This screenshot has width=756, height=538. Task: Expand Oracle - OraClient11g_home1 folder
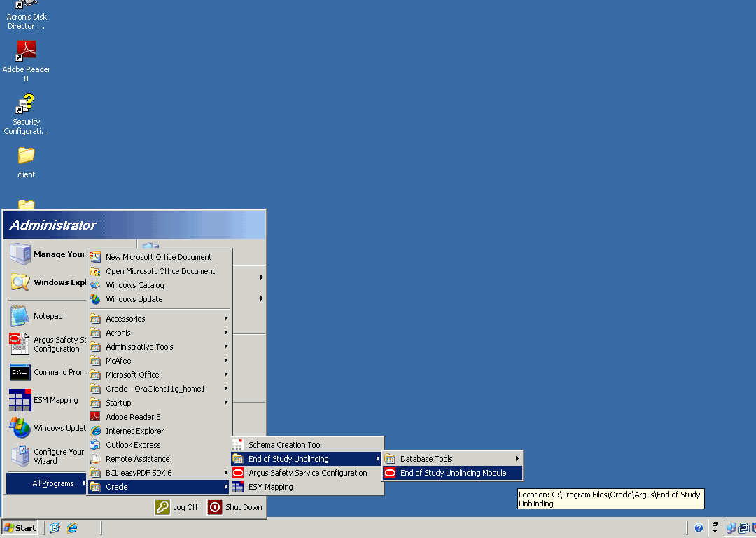coord(159,389)
